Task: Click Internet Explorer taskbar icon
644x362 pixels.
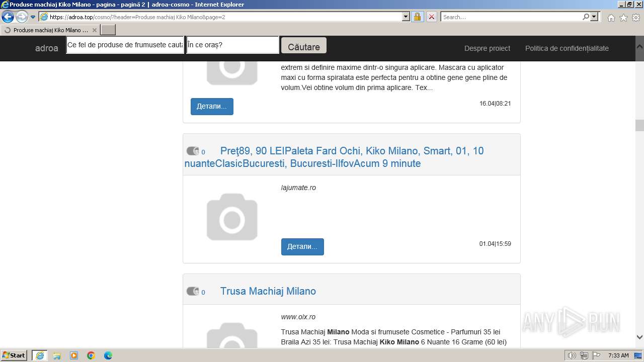Action: [40, 355]
